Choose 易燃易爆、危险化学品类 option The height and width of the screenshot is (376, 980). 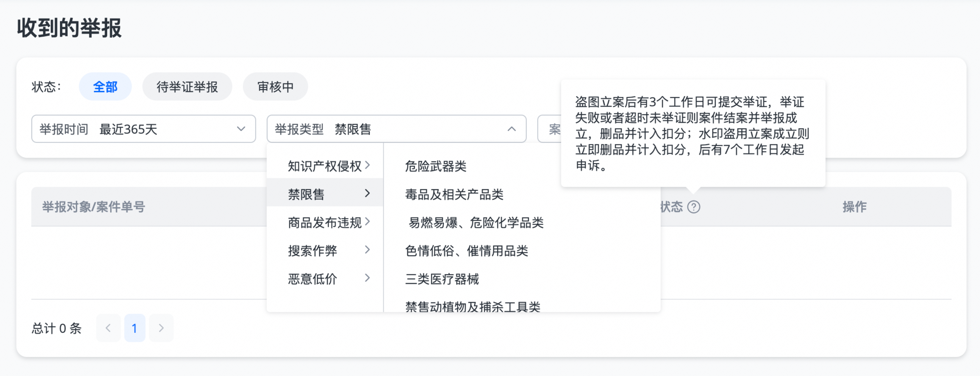point(476,222)
